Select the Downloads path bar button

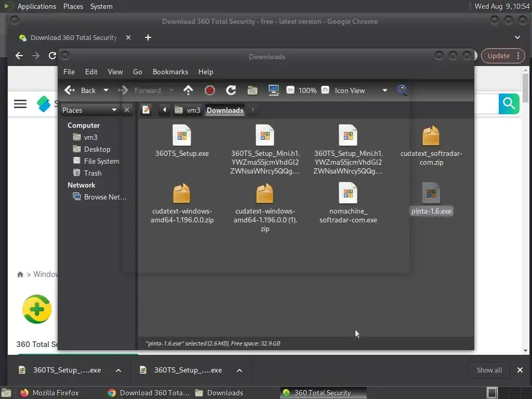click(225, 110)
